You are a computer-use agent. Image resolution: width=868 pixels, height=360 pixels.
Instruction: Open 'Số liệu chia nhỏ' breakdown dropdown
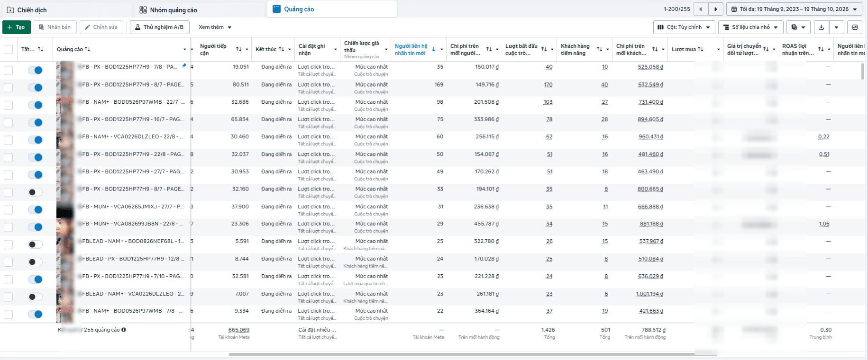click(750, 27)
